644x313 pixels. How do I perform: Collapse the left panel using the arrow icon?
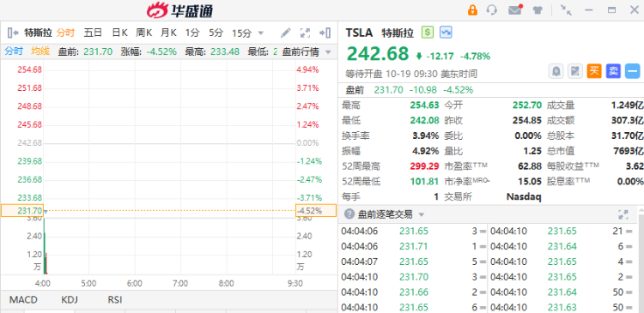point(13,33)
